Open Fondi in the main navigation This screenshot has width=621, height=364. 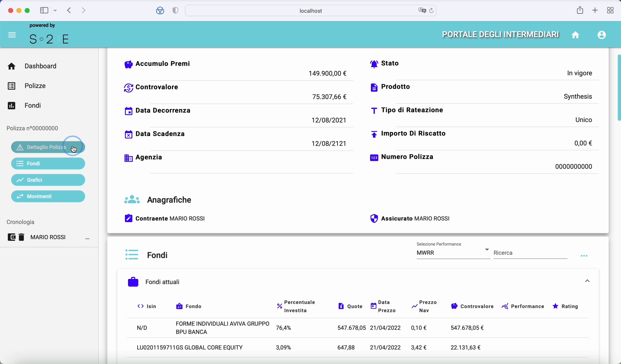(x=33, y=106)
